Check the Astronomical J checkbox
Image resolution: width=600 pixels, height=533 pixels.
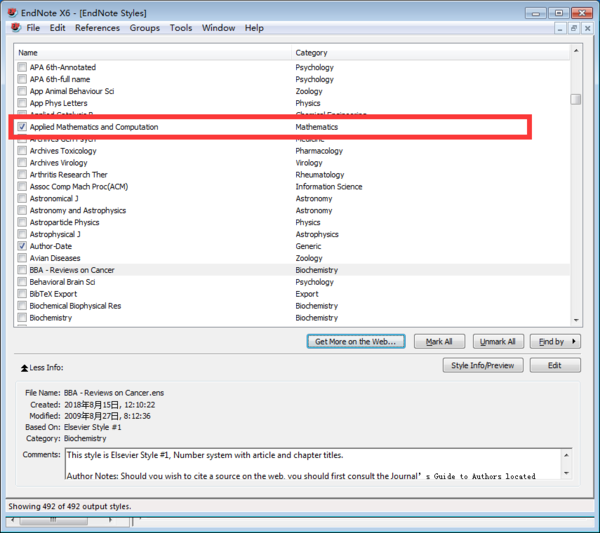coord(22,198)
